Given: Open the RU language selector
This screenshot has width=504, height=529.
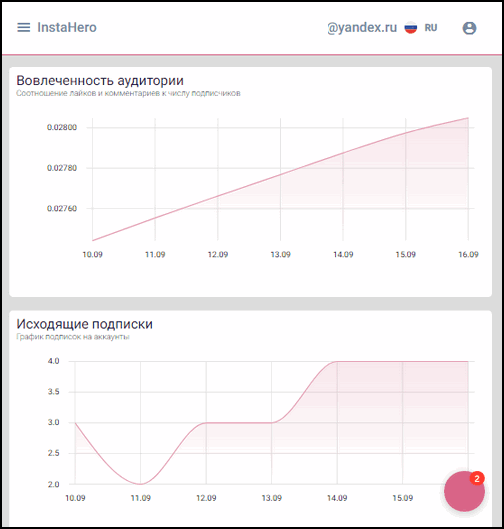Looking at the screenshot, I should (431, 28).
